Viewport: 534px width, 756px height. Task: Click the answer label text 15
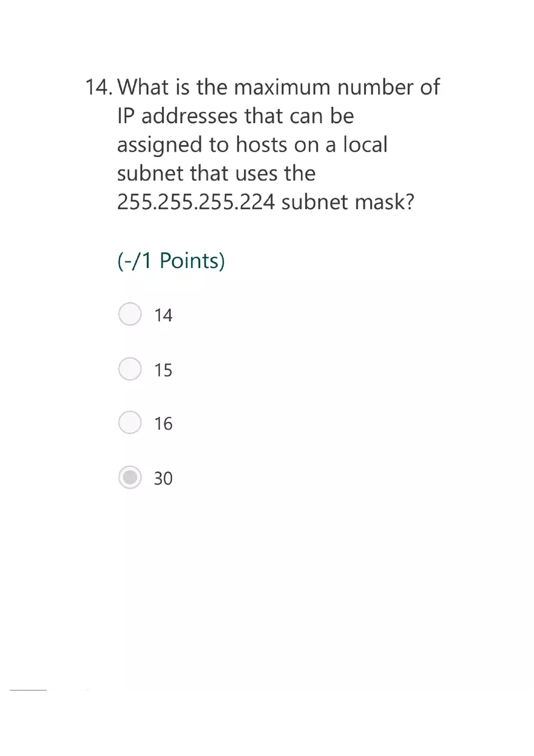click(163, 370)
